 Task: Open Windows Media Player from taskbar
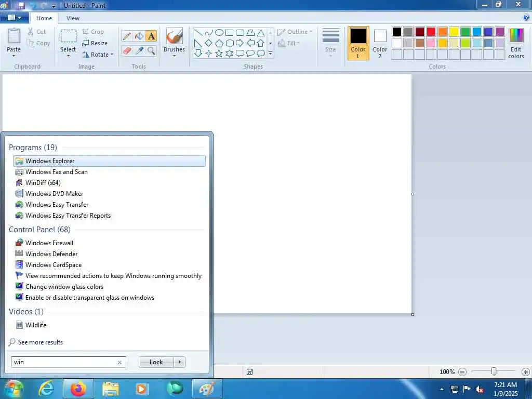(142, 389)
